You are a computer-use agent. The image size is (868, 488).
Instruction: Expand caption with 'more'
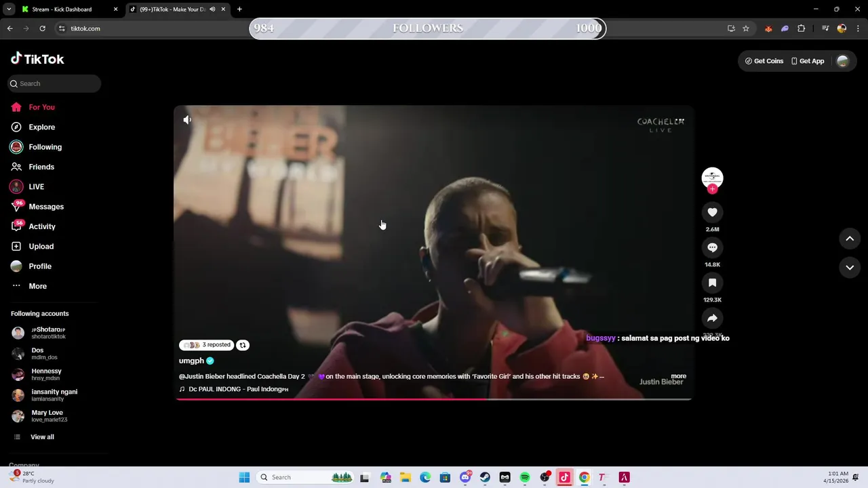(678, 376)
